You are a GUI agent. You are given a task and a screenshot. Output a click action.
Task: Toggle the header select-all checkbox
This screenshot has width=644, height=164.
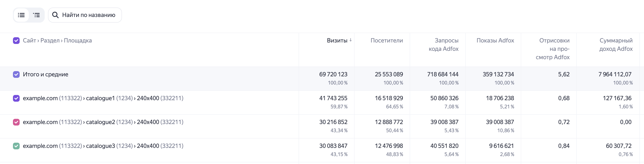coord(16,41)
